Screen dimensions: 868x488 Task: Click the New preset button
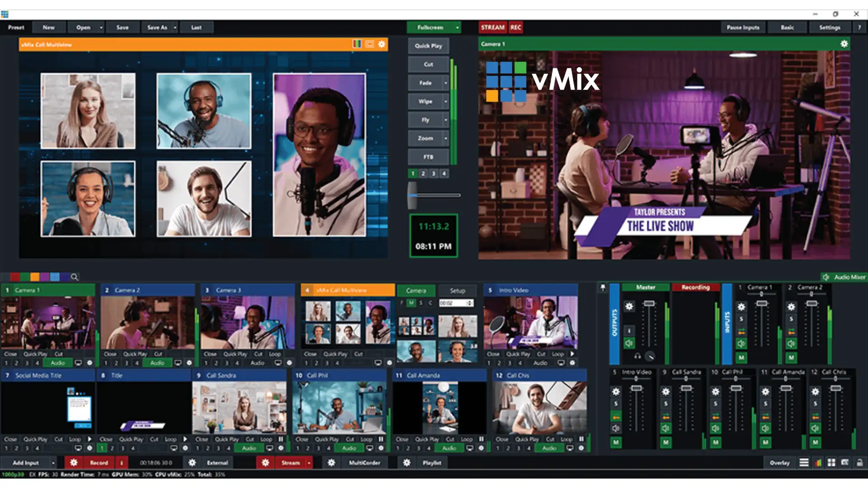[49, 28]
